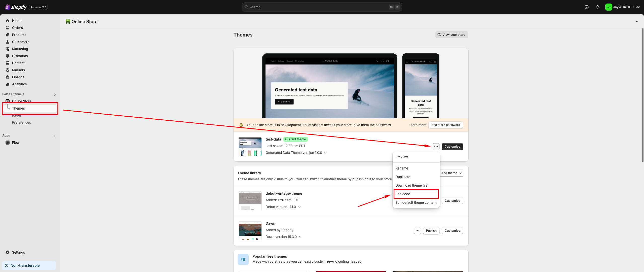Click the three-dot menu next to Dawn theme
The height and width of the screenshot is (272, 644).
417,231
